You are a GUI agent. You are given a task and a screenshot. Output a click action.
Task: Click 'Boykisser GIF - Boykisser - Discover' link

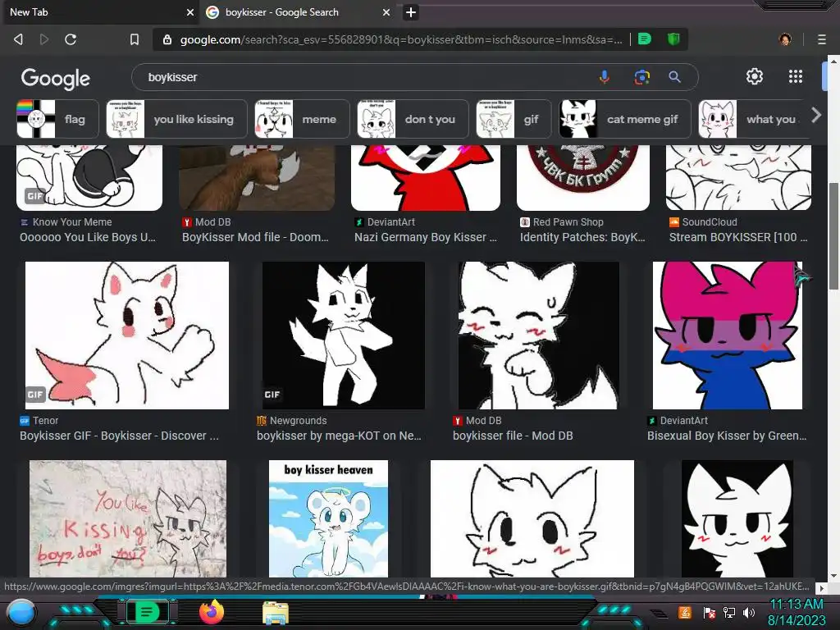119,436
